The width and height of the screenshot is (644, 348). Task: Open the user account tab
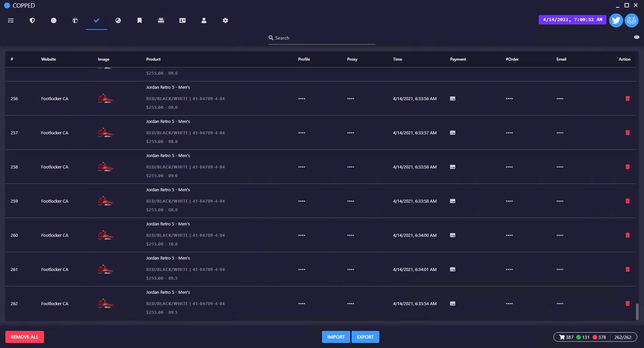coord(204,20)
